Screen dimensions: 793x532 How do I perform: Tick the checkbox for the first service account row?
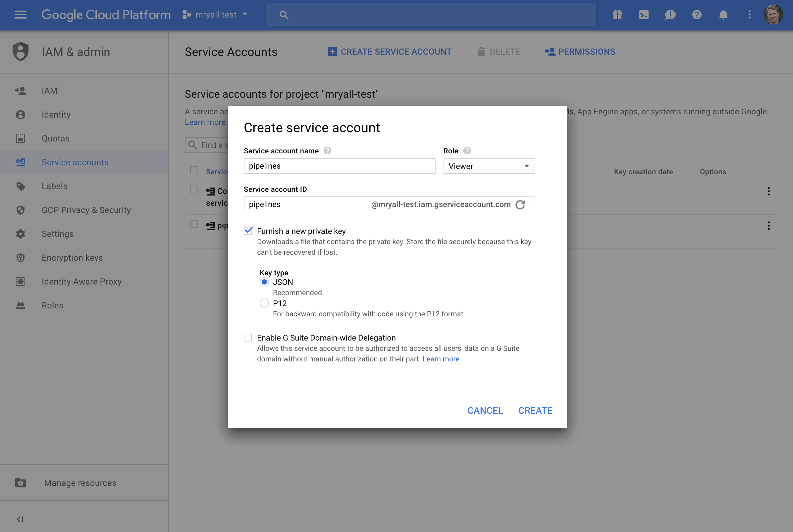(x=194, y=189)
